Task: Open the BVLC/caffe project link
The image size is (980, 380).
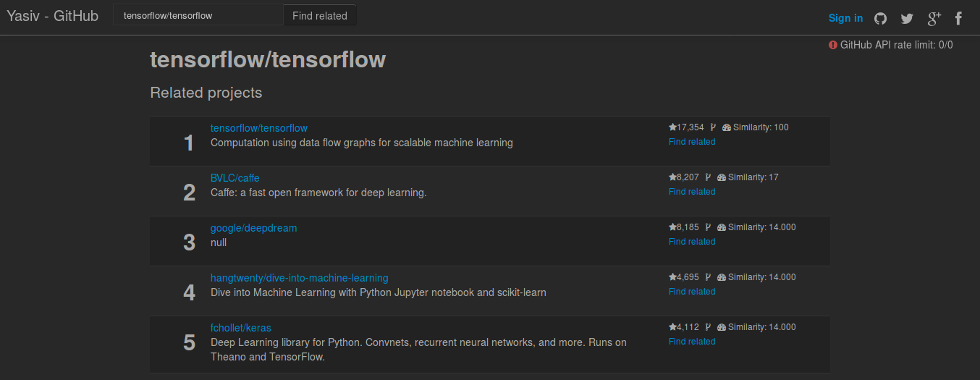Action: tap(235, 178)
